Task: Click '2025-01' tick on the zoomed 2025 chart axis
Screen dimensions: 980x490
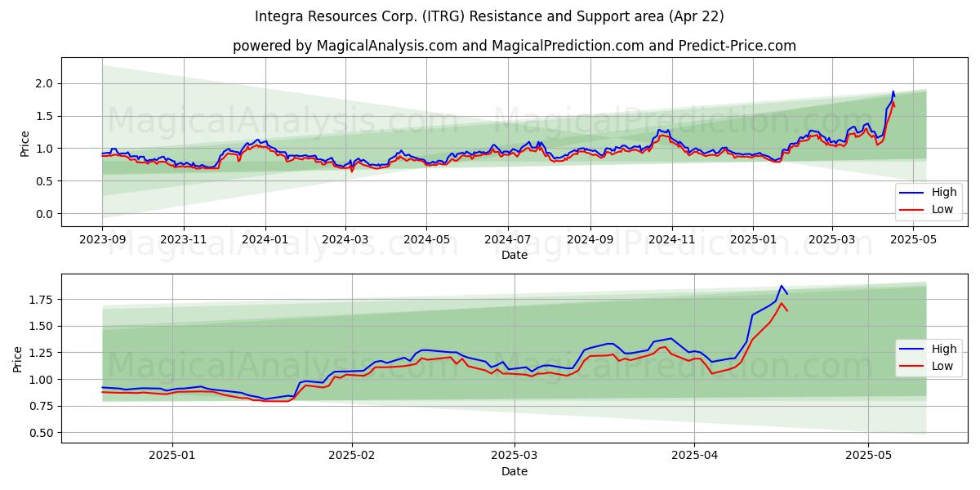Action: click(x=173, y=457)
